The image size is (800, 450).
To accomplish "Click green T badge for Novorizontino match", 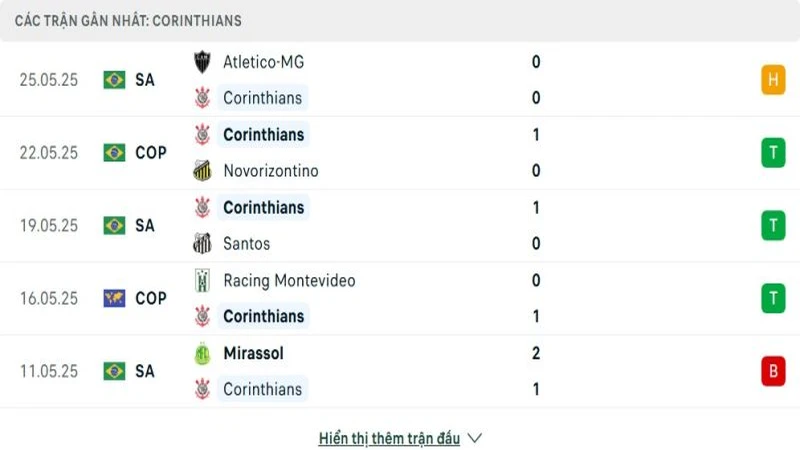I will (x=772, y=152).
